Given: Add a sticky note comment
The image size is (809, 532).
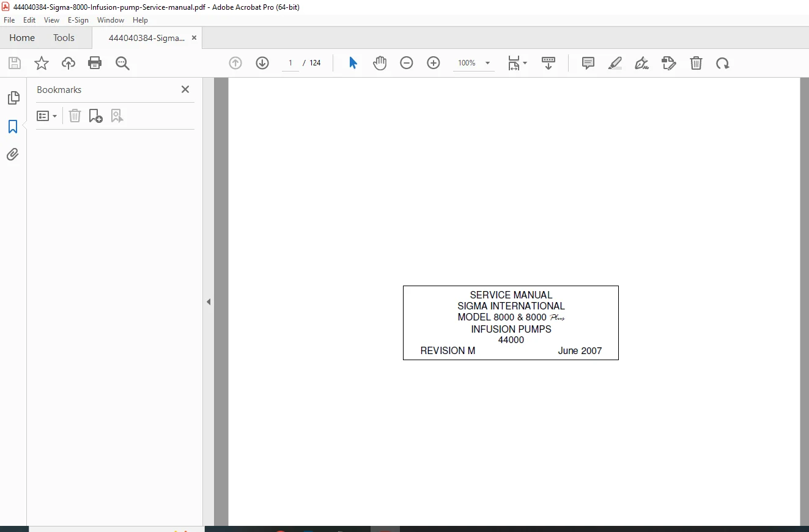Looking at the screenshot, I should 588,63.
